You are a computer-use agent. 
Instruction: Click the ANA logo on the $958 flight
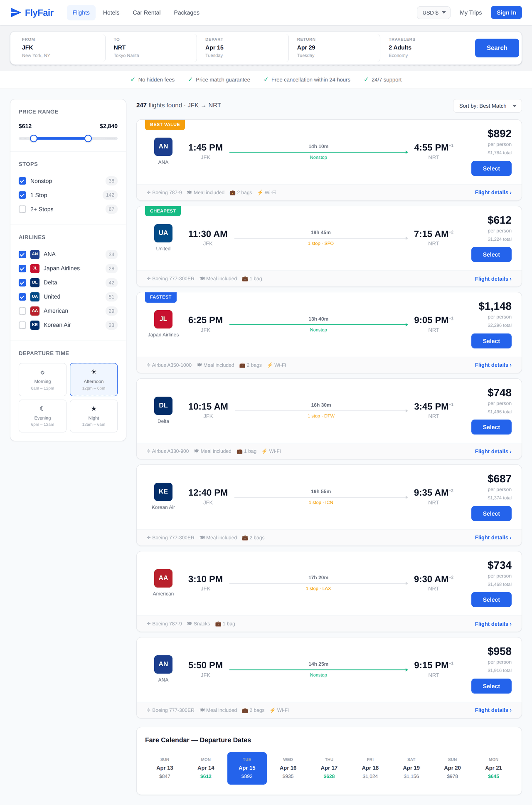tap(163, 664)
